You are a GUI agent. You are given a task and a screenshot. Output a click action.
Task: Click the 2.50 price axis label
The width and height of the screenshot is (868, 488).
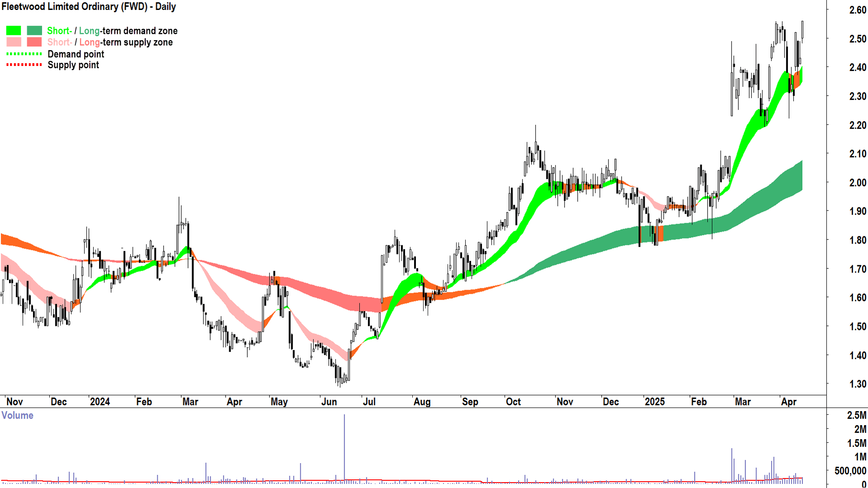point(858,39)
